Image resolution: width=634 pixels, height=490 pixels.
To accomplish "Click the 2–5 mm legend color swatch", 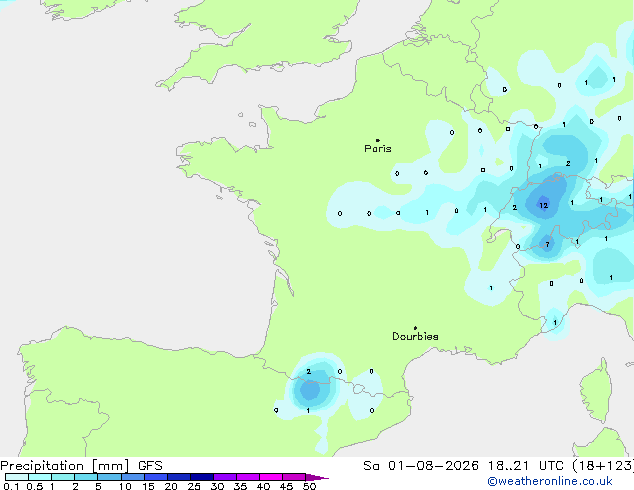I will (86, 477).
